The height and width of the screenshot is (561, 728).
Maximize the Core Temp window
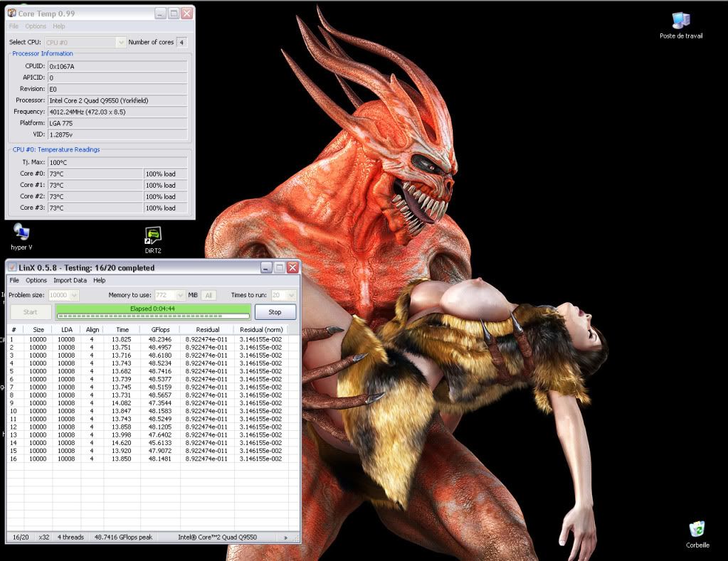click(x=174, y=14)
